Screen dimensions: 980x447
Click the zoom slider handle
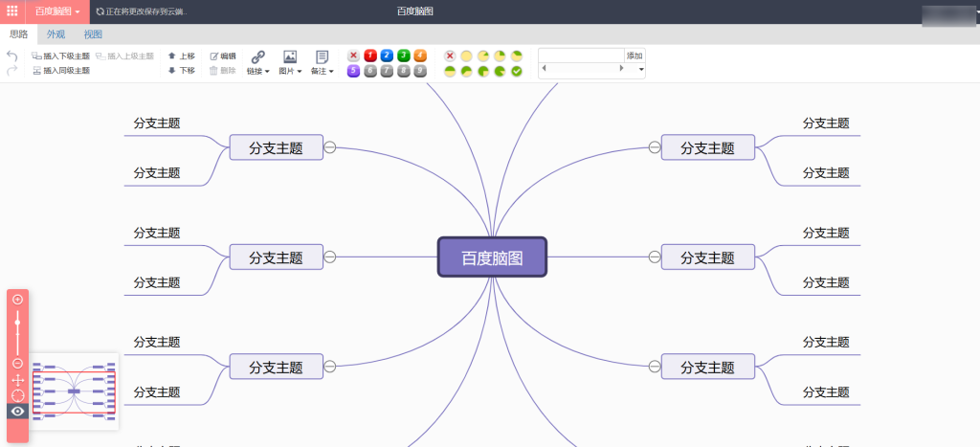coord(17,323)
